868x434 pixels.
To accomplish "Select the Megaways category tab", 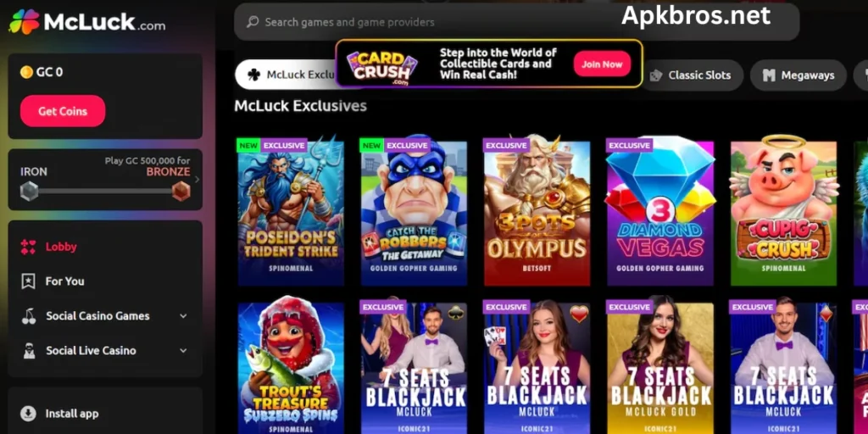I will click(x=798, y=75).
